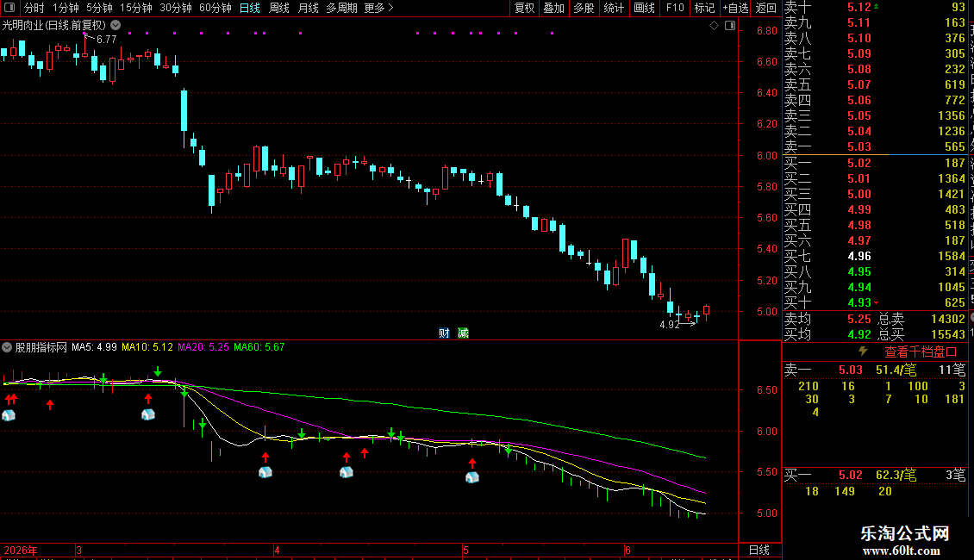974x560 pixels.
Task: Open the 统计 statistics tool
Action: 614,8
